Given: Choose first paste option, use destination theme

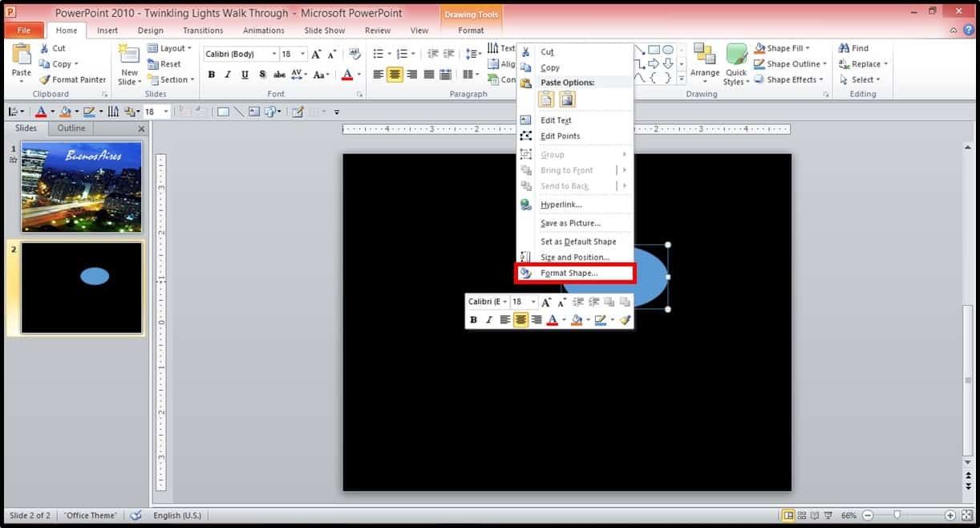Looking at the screenshot, I should coord(545,100).
